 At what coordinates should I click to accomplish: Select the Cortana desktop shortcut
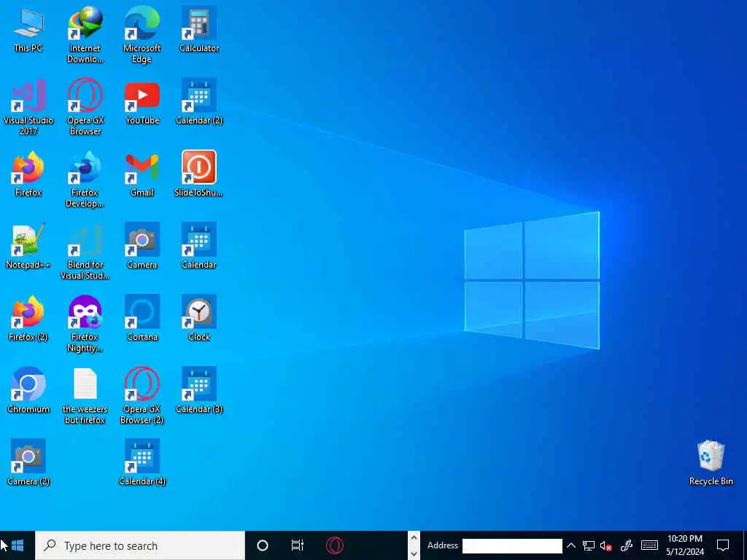(142, 319)
